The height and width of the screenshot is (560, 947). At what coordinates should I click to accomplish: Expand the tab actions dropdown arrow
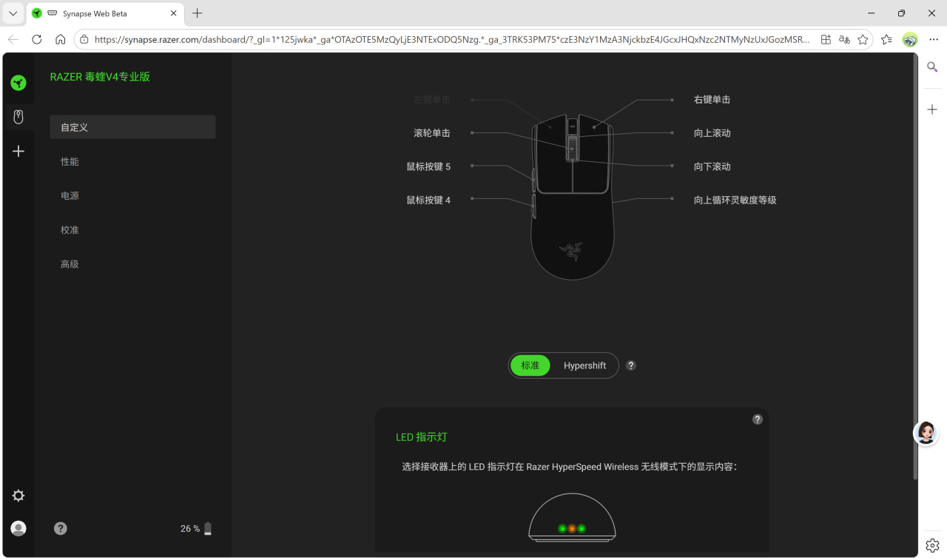tap(13, 13)
